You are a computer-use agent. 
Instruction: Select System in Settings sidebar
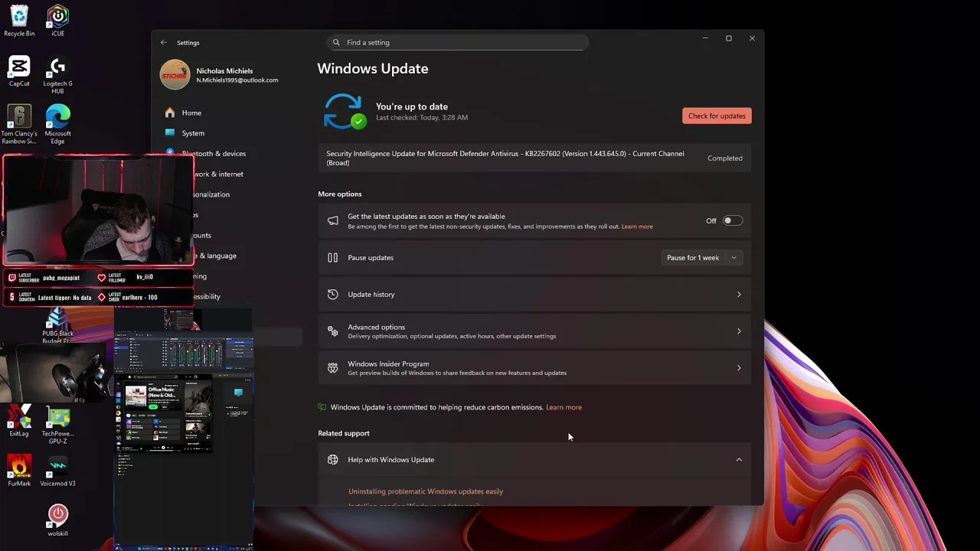193,133
